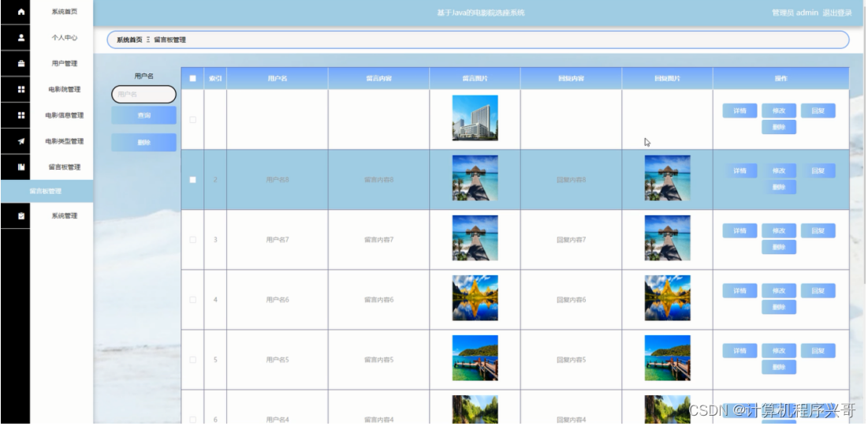868x426 pixels.
Task: Expand the 留言板管理 parent menu
Action: tap(64, 166)
